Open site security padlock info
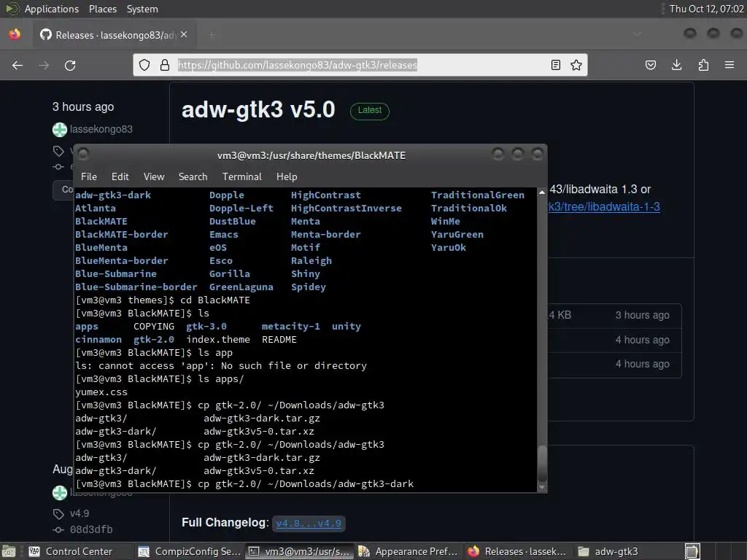The width and height of the screenshot is (747, 560). pyautogui.click(x=165, y=65)
